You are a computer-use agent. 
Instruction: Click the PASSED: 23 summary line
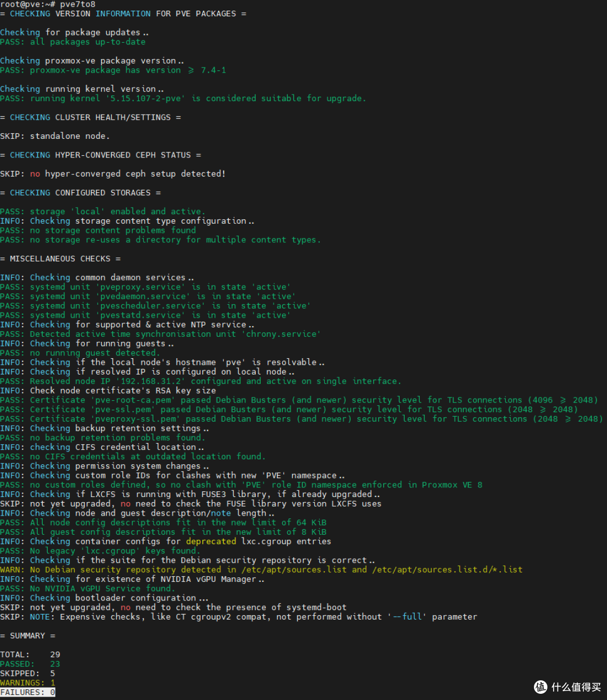click(30, 664)
